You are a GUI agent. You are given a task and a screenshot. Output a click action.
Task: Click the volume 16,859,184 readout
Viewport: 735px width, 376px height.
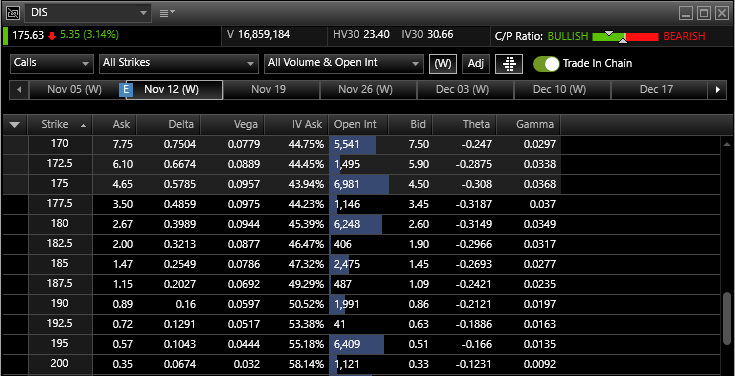(258, 35)
